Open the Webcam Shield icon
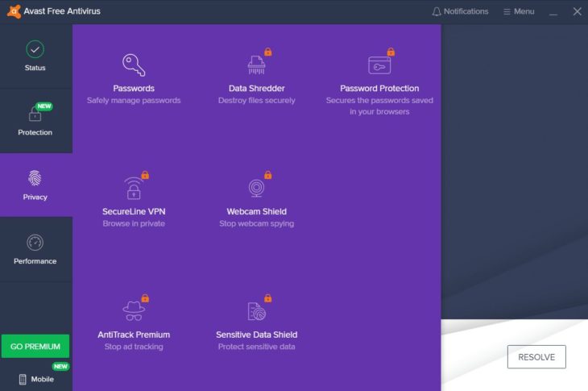The width and height of the screenshot is (588, 391). [256, 188]
